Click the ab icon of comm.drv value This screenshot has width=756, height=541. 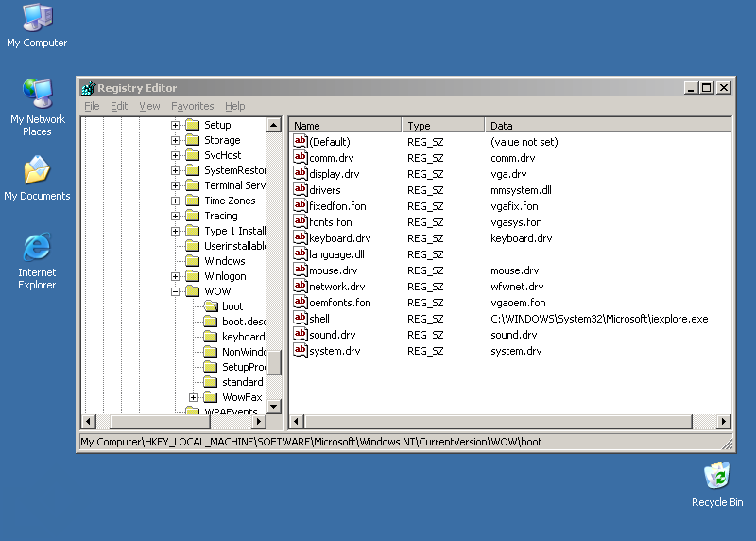(x=301, y=157)
